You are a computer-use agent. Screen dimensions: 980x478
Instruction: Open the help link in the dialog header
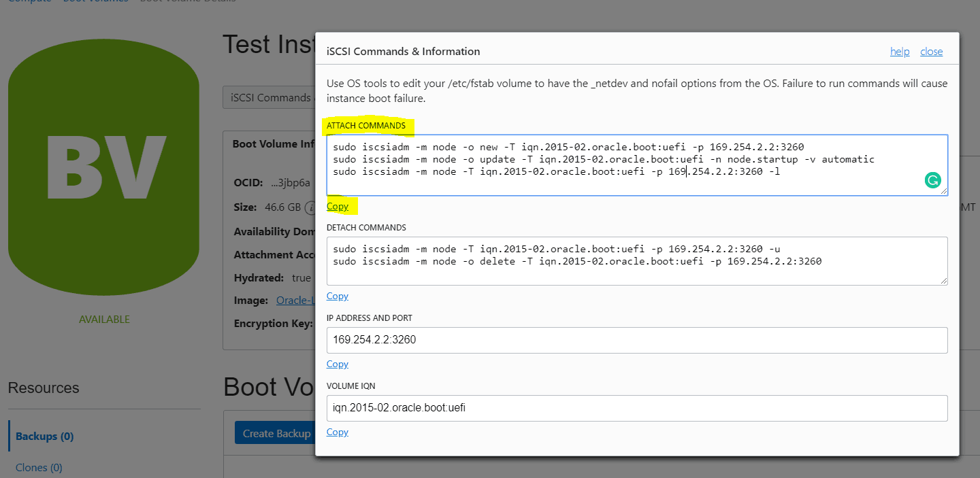pos(900,51)
